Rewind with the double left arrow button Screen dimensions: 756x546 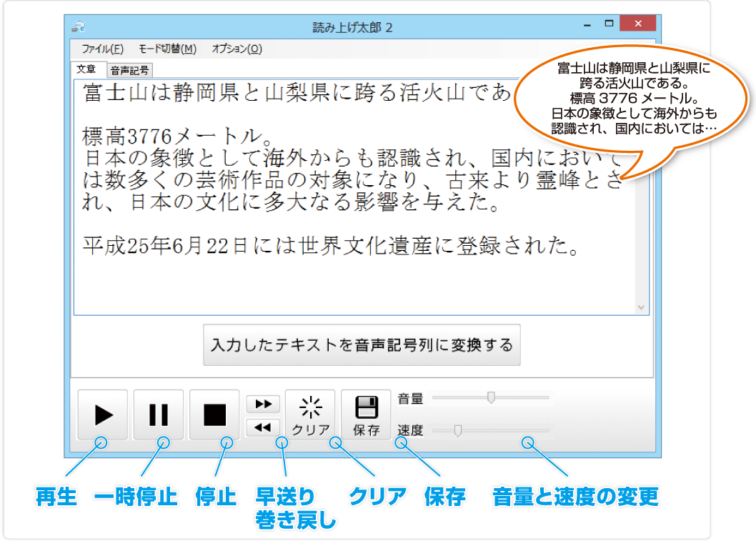click(x=263, y=427)
